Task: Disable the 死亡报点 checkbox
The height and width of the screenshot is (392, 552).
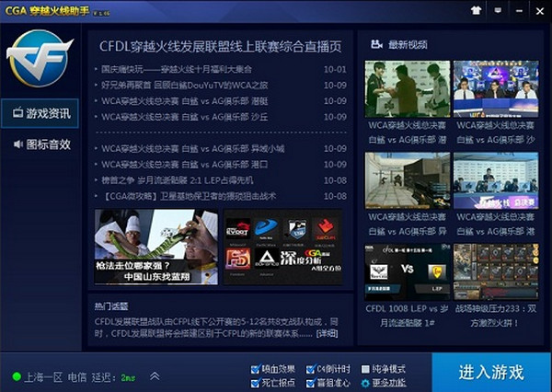Action: pos(255,383)
